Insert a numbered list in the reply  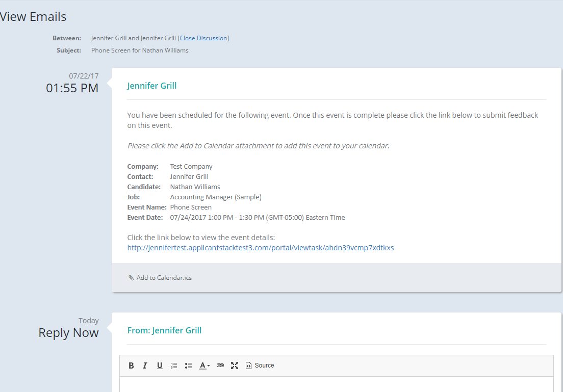pyautogui.click(x=173, y=365)
